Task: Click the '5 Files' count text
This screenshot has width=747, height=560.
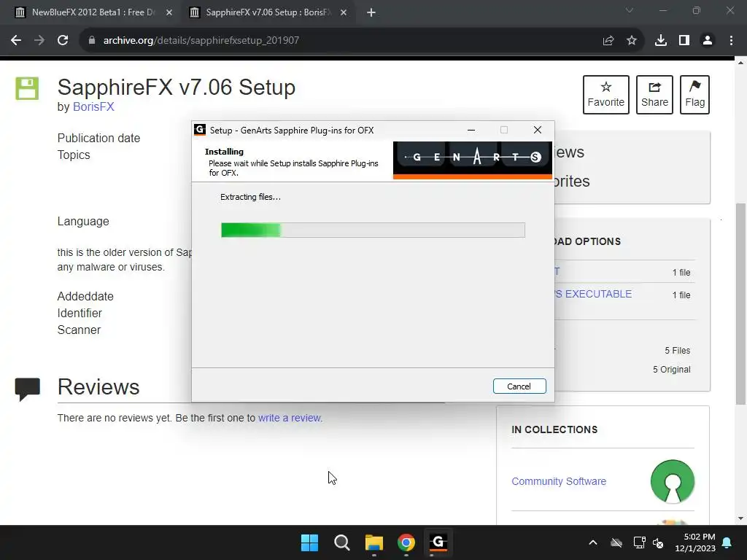Action: pos(678,351)
